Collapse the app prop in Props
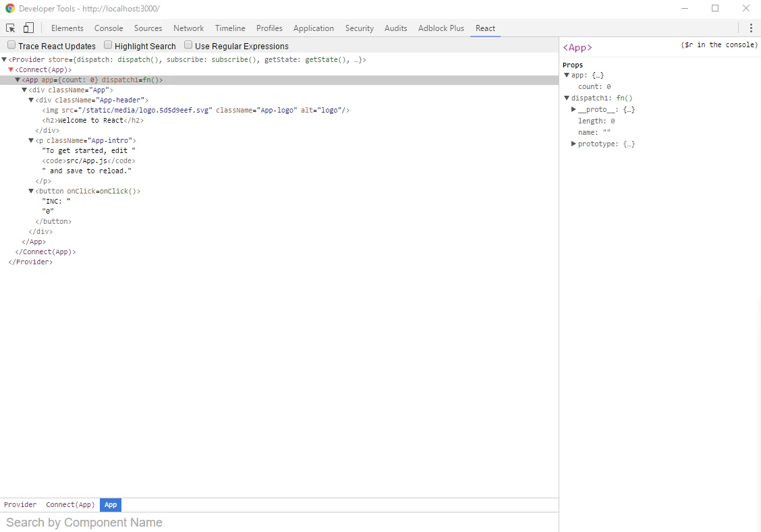The width and height of the screenshot is (761, 532). (x=567, y=75)
